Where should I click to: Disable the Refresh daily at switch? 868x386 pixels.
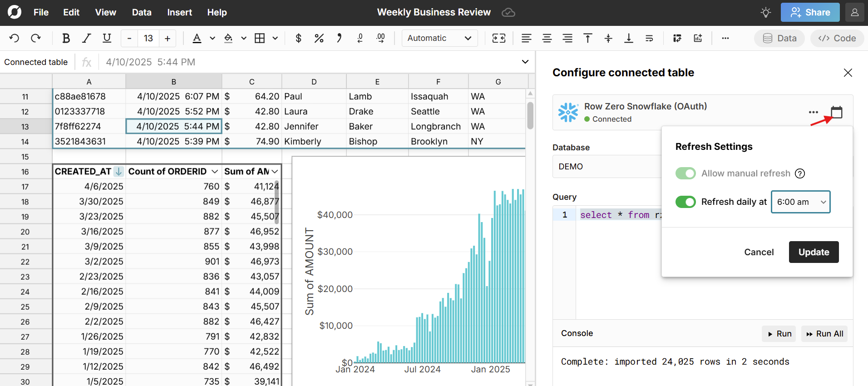tap(686, 202)
